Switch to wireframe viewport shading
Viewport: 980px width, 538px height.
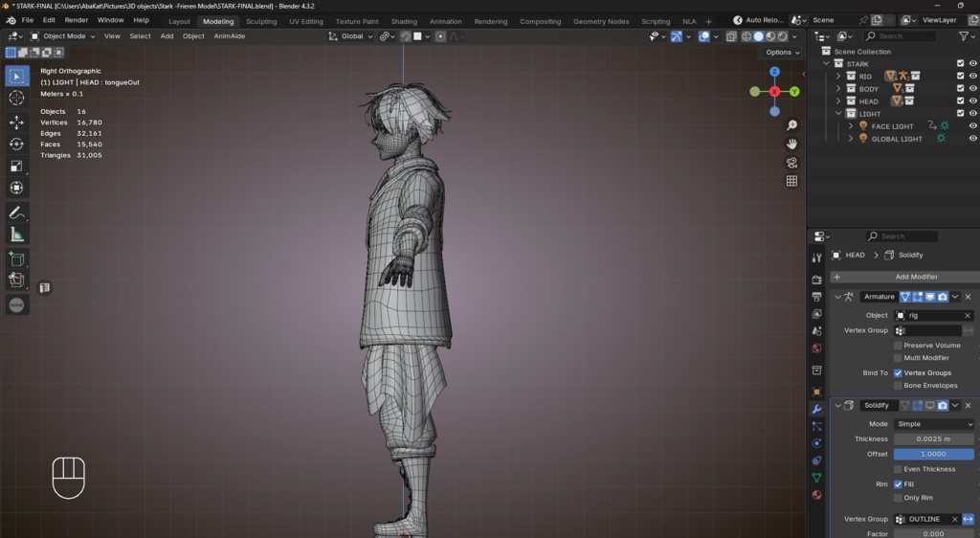click(746, 36)
